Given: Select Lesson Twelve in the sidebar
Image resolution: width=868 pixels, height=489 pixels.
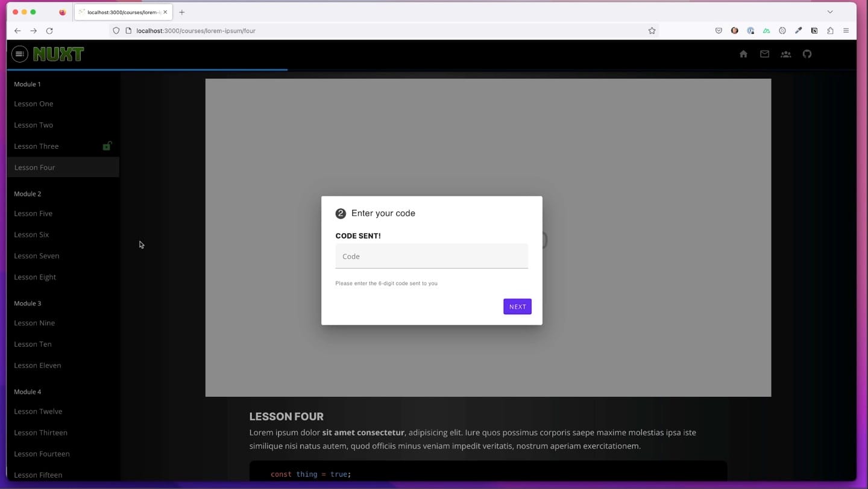Looking at the screenshot, I should (38, 411).
